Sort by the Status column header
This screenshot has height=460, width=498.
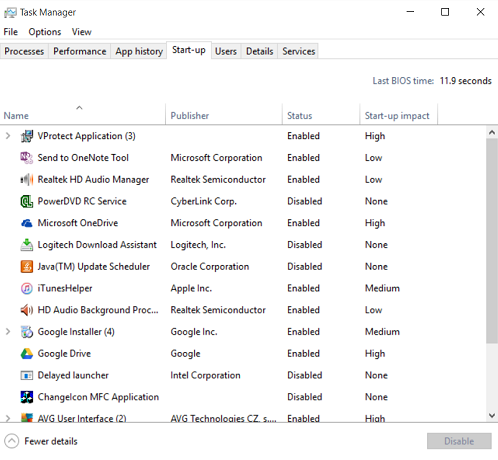coord(321,114)
